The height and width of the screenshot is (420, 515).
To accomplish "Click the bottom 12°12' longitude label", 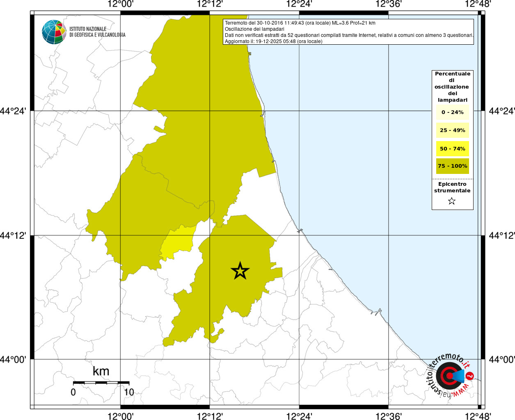I will coord(210,416).
